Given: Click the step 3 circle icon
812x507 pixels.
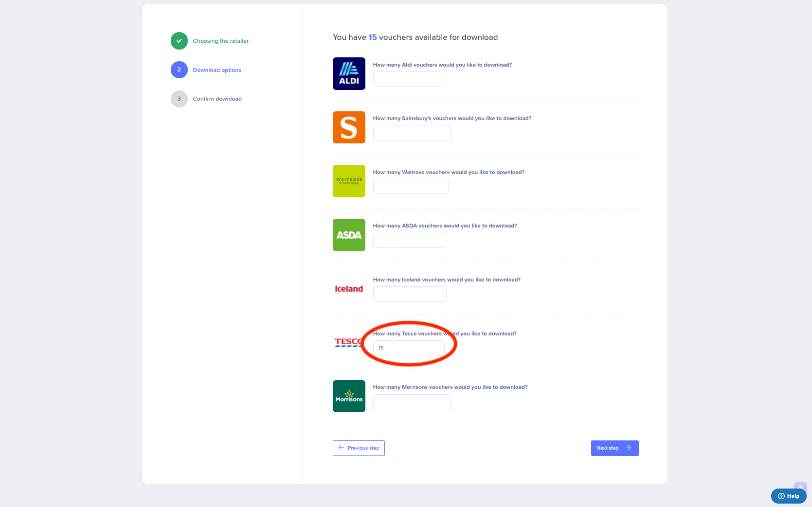Looking at the screenshot, I should [179, 99].
